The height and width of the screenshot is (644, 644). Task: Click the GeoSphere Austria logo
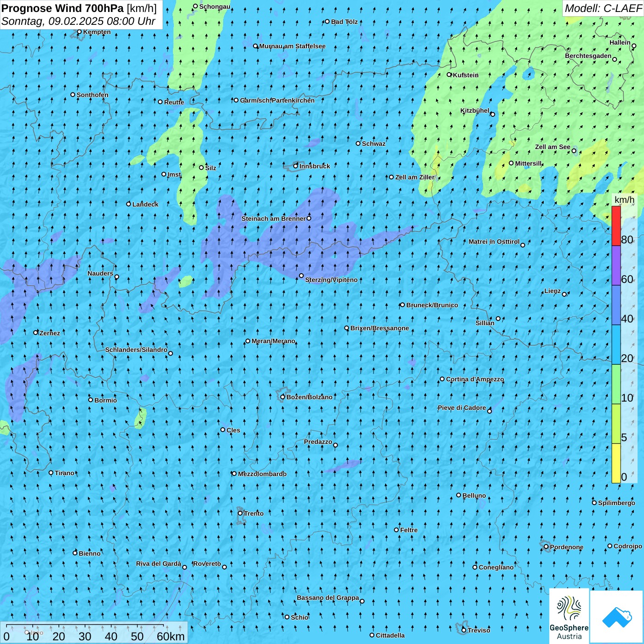(x=569, y=615)
